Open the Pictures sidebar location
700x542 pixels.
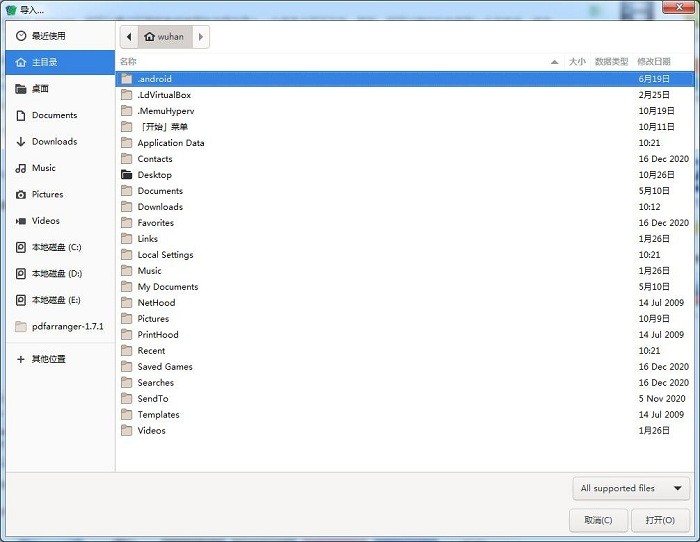(47, 195)
